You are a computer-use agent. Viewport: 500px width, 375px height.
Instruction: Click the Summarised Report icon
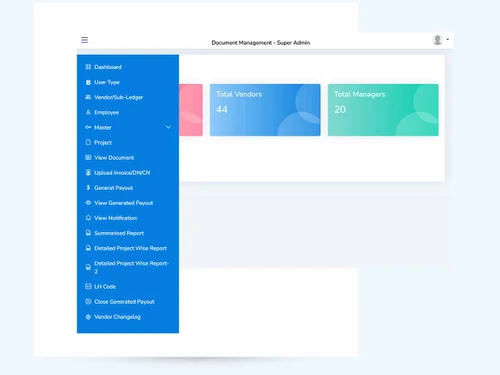tap(88, 233)
